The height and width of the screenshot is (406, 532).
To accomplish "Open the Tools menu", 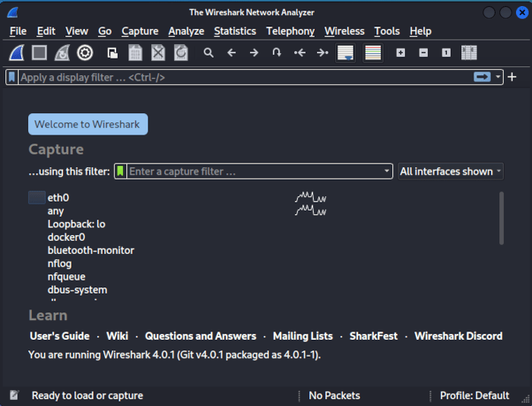I will pyautogui.click(x=387, y=31).
